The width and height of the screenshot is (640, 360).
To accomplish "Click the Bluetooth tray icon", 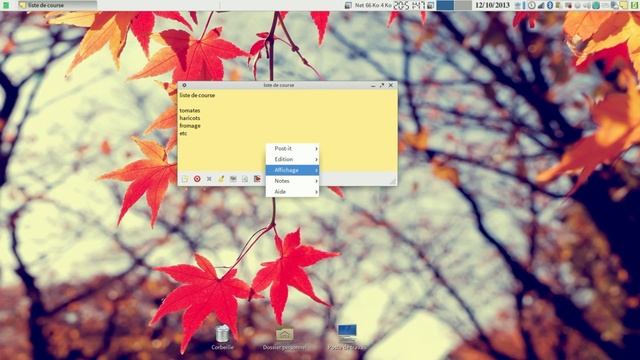I will coord(550,5).
